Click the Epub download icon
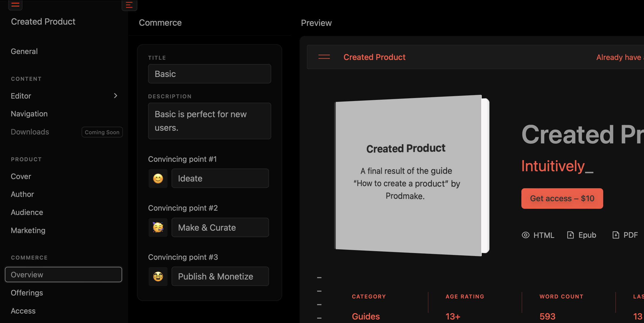The width and height of the screenshot is (644, 323). 570,235
